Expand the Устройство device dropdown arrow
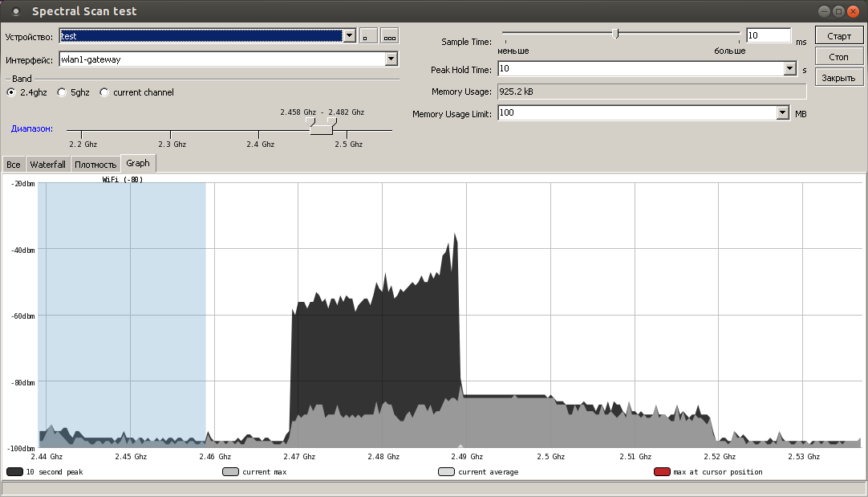Viewport: 868px width, 497px height. click(x=349, y=36)
